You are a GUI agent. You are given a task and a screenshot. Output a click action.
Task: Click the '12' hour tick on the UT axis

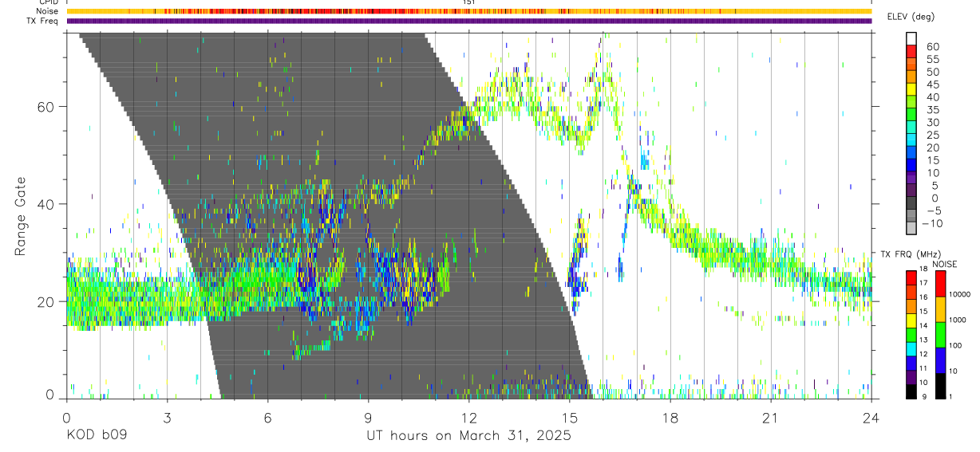click(468, 417)
